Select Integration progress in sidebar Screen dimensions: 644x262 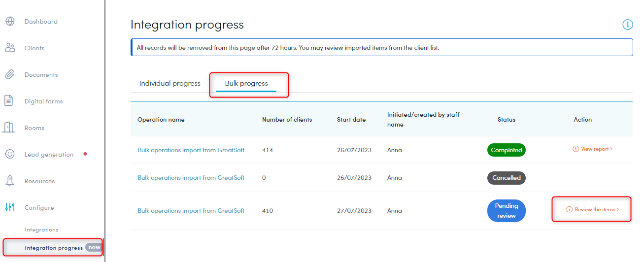click(54, 248)
